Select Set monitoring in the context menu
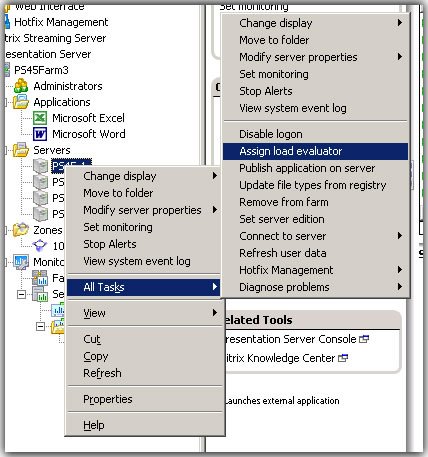This screenshot has width=428, height=457. [x=144, y=227]
